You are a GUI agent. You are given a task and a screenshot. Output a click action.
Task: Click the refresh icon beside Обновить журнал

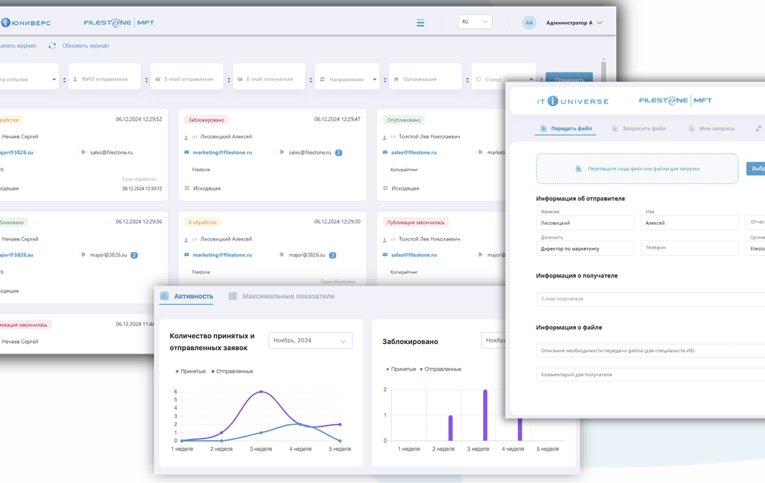pos(52,46)
